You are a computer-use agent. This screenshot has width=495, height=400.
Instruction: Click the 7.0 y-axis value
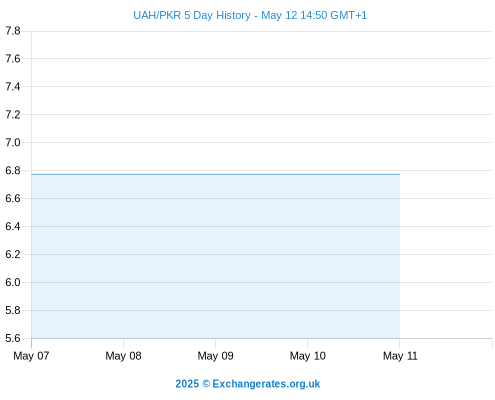tap(13, 143)
